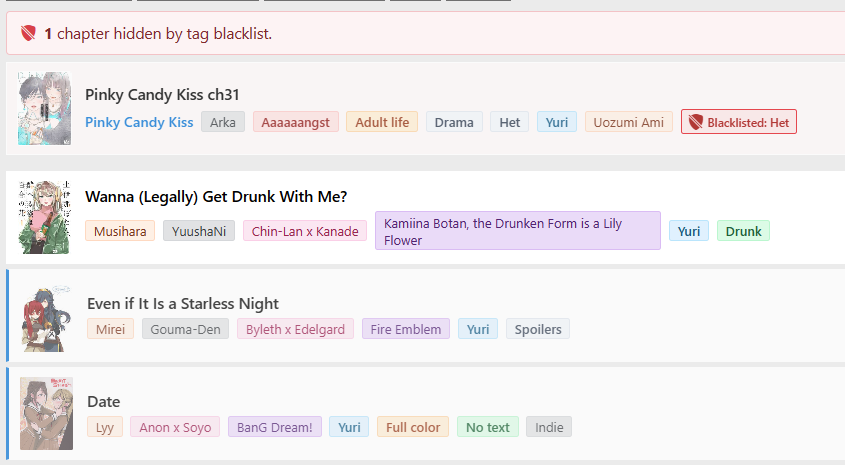
Task: Open the Date chapter title
Action: click(x=103, y=402)
